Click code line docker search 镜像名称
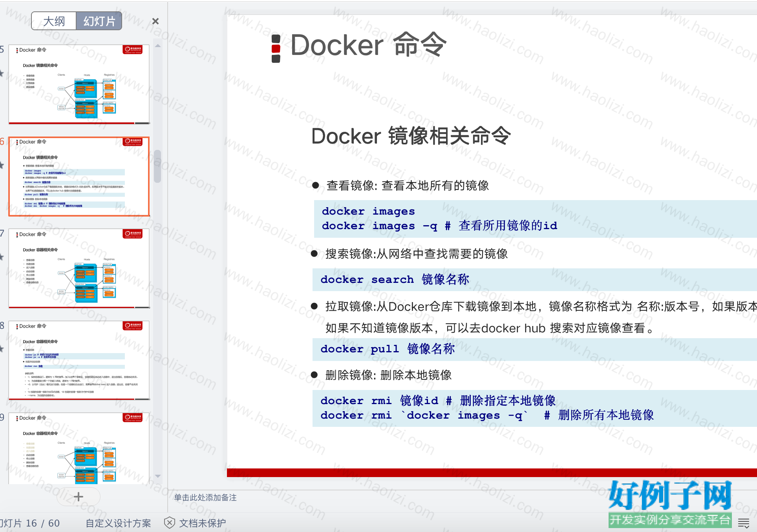The height and width of the screenshot is (532, 757). pyautogui.click(x=395, y=279)
